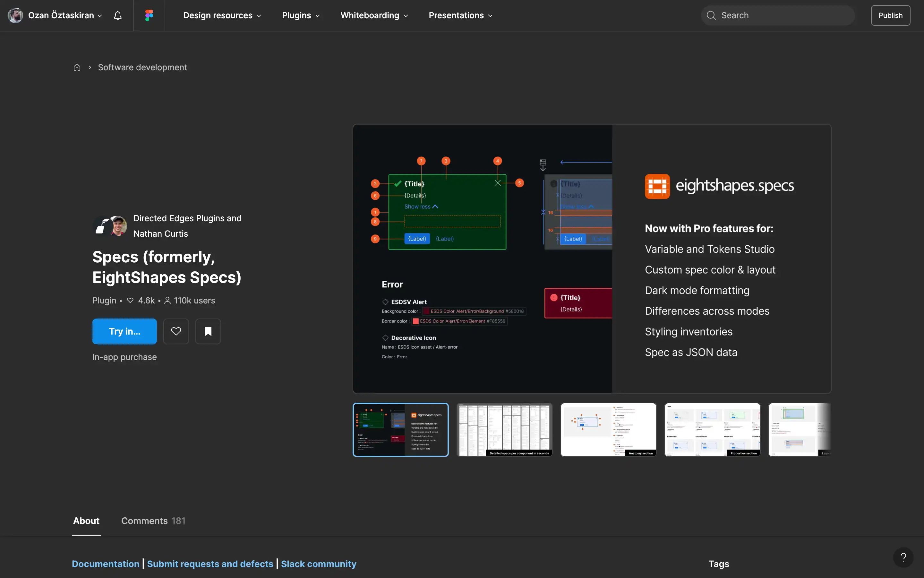Screen dimensions: 924x578
Task: Select the Layout section thumbnail
Action: click(800, 430)
